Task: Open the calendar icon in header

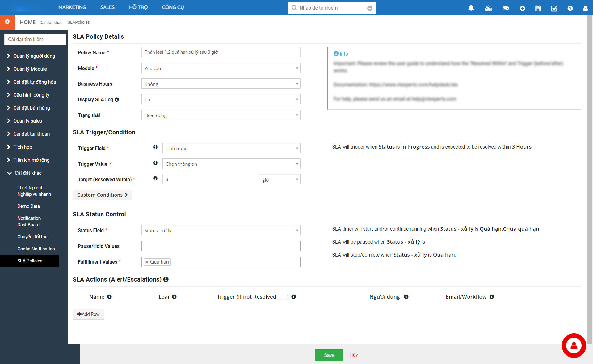Action: [538, 8]
